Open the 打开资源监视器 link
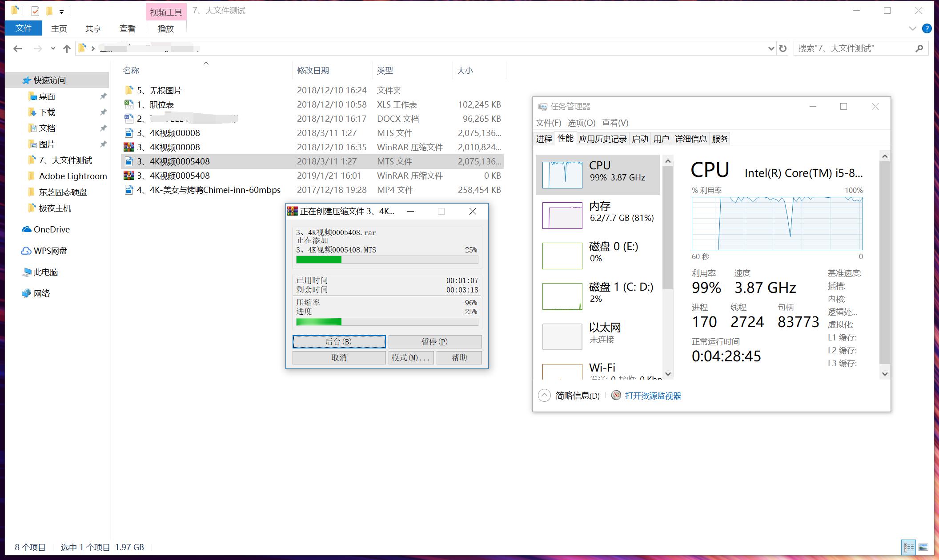 click(x=652, y=396)
